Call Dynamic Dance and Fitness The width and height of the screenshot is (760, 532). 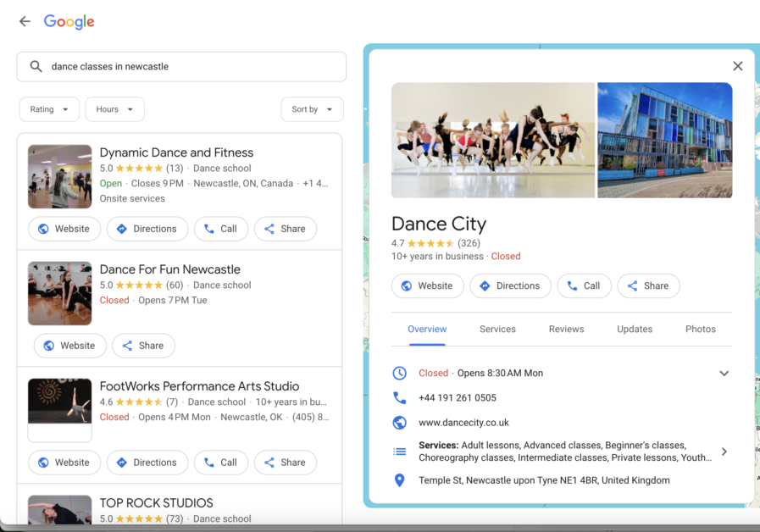tap(221, 229)
